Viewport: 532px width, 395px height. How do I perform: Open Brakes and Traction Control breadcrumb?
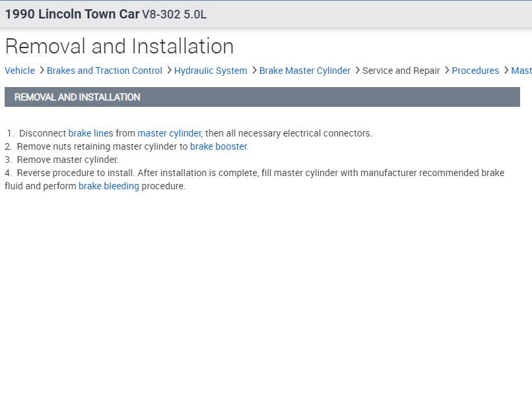104,71
